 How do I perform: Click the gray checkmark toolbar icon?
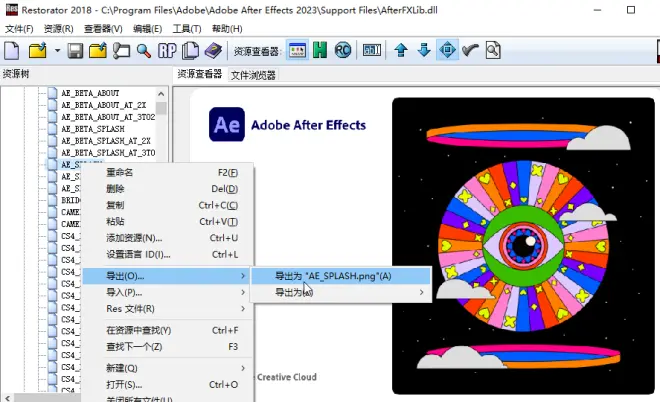(x=470, y=51)
